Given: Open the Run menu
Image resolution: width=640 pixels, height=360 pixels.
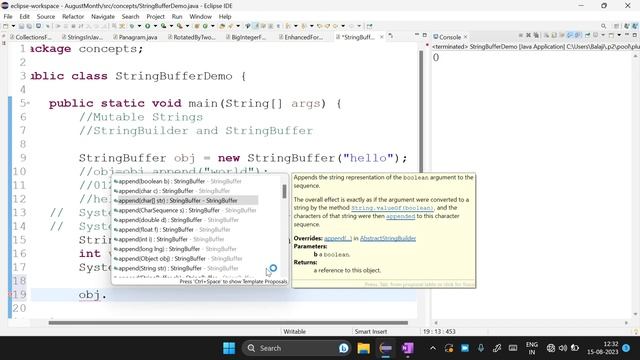Looking at the screenshot, I should [x=177, y=16].
